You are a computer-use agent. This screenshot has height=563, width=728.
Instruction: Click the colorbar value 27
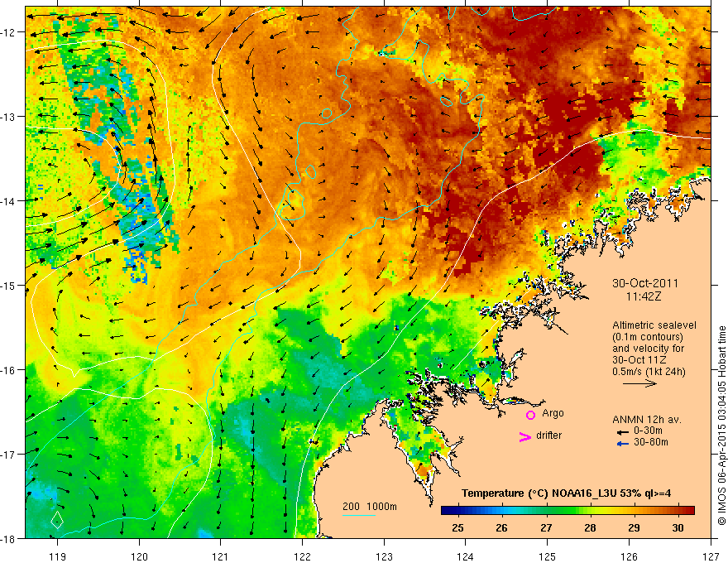(x=546, y=527)
